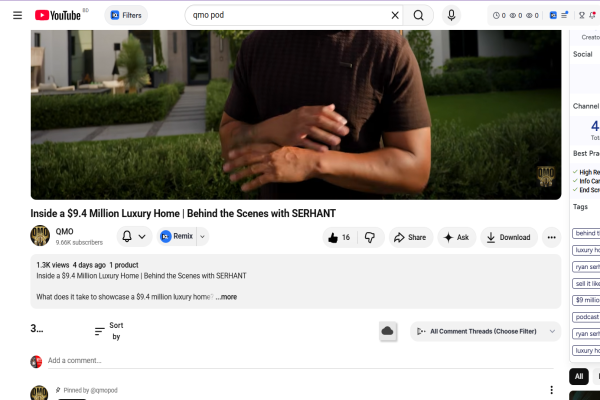Dislike the video
This screenshot has height=400, width=600.
click(370, 237)
